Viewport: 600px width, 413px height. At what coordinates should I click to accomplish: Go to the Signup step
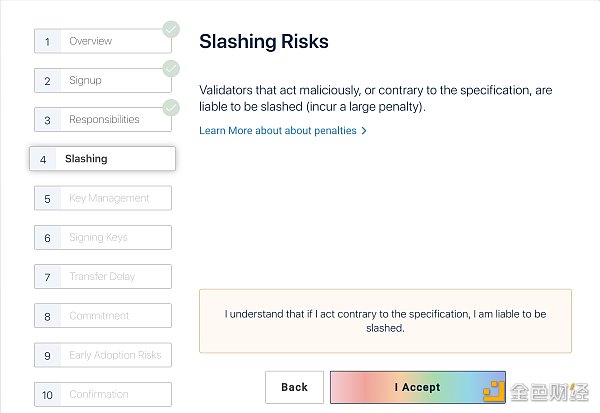[x=103, y=81]
